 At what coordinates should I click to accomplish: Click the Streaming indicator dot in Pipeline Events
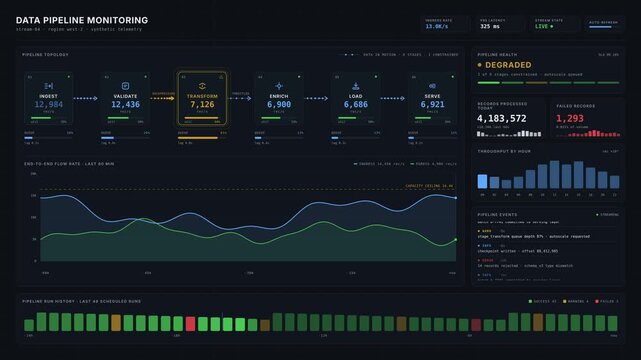pos(597,215)
